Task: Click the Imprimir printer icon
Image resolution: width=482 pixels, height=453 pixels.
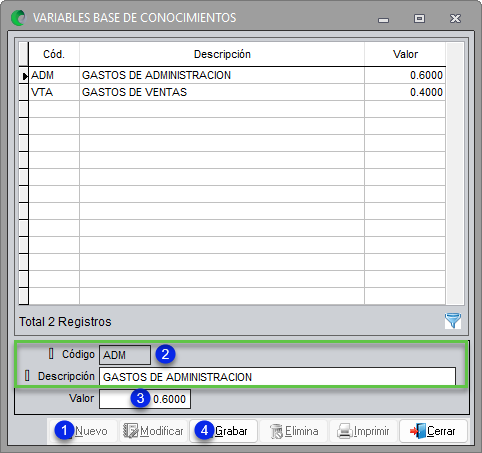Action: point(345,431)
